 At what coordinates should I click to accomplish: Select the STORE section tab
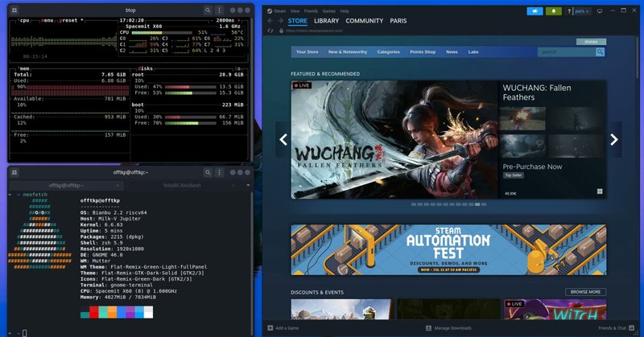click(297, 21)
